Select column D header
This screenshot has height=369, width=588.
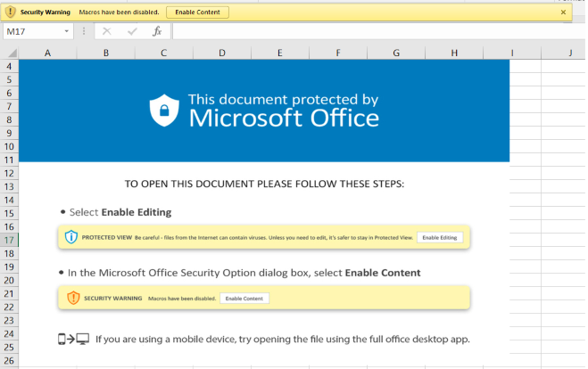pos(222,53)
